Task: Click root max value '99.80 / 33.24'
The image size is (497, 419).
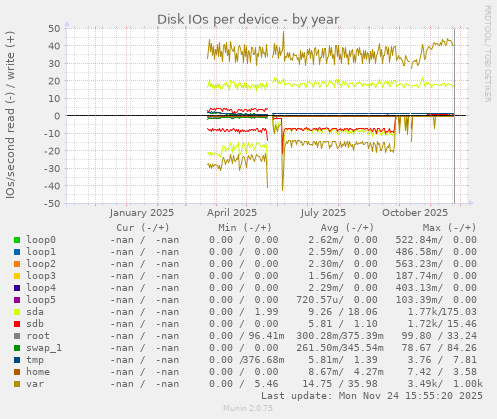Action: (x=439, y=336)
